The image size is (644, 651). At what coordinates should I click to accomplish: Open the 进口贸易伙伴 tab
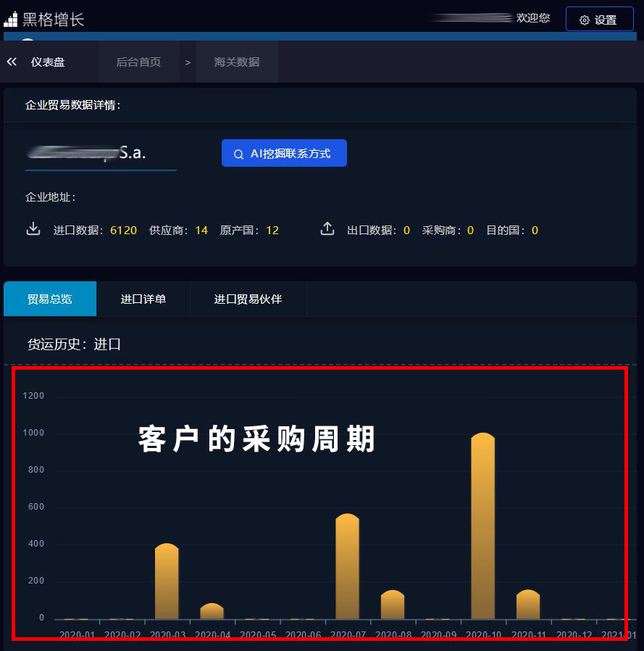tap(248, 299)
